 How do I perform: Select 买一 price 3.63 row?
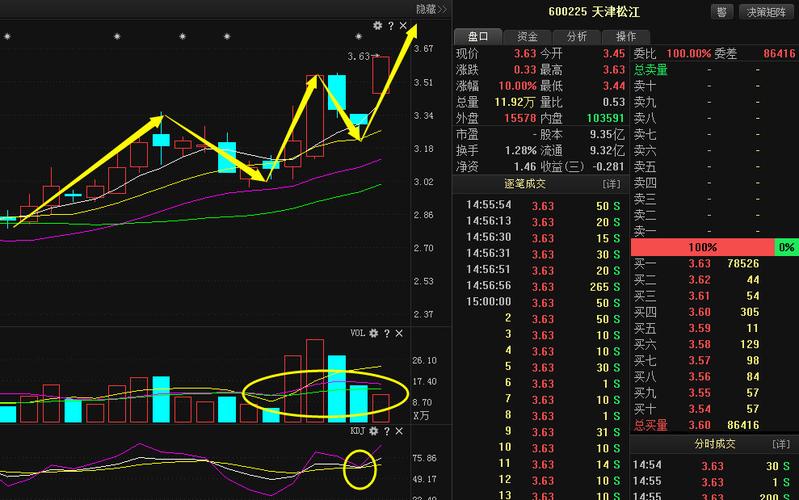coord(714,264)
